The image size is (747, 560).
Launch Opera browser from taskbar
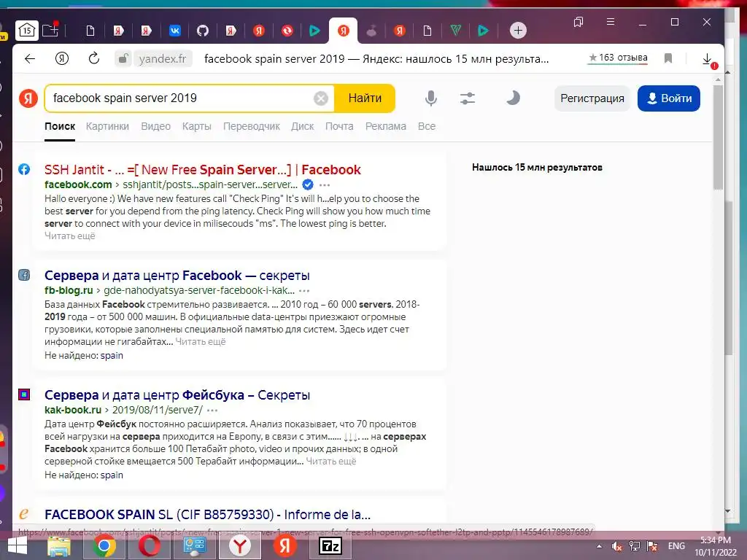[x=149, y=546]
